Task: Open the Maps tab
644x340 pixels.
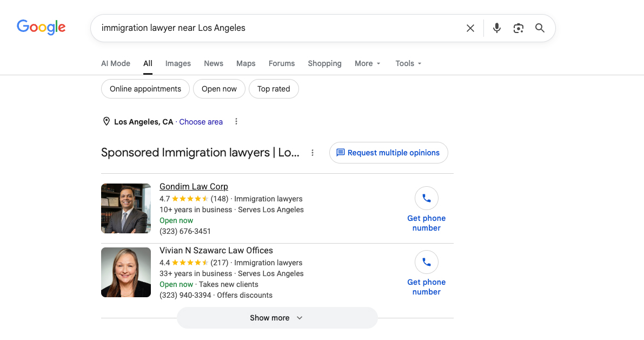Action: click(x=245, y=63)
